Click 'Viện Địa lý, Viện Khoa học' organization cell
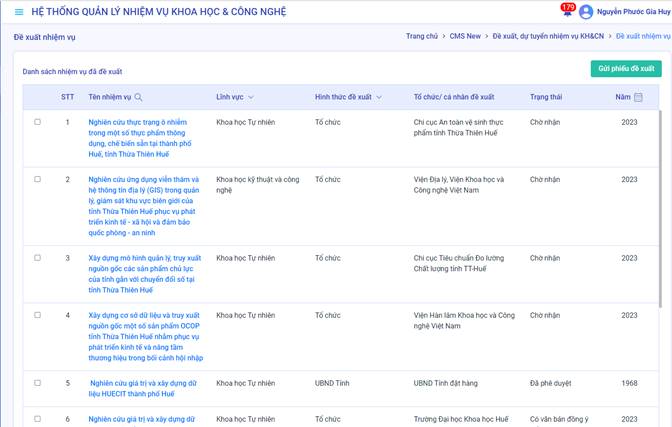Screen dimensions: 672x427 [459, 185]
